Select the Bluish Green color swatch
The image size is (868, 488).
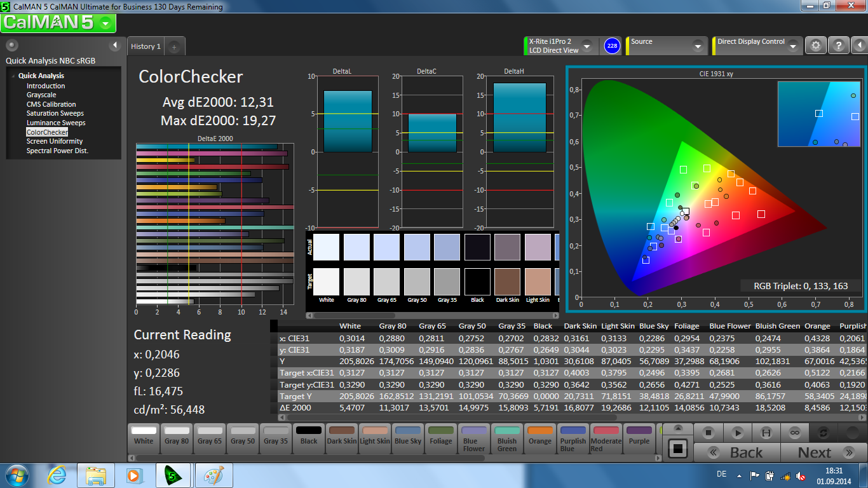point(507,437)
